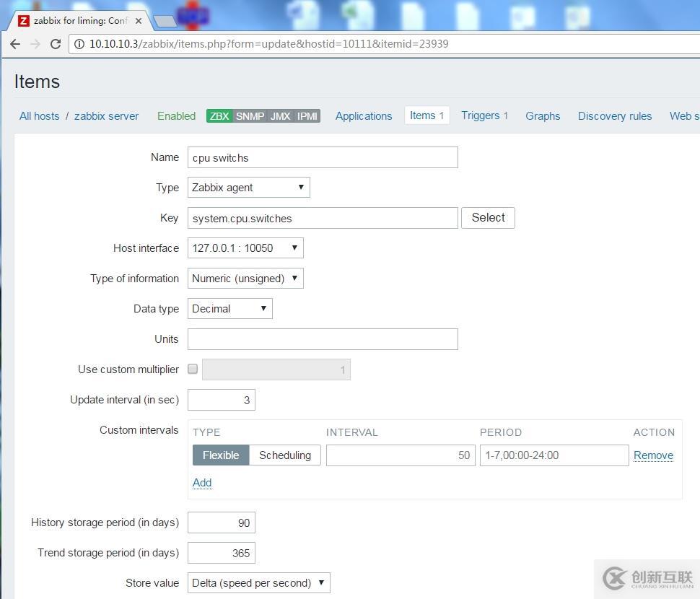Click the Zabbix favicon on the tab
The height and width of the screenshot is (599, 700).
[x=24, y=20]
